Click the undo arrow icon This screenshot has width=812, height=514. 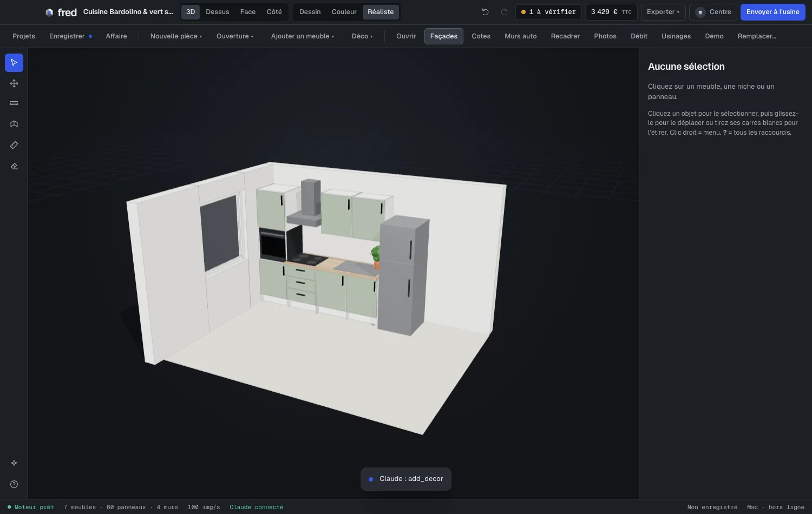485,12
